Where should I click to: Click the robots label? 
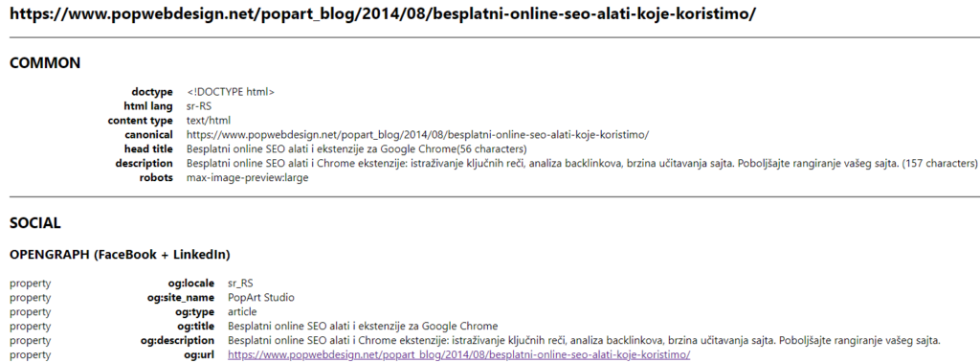156,178
